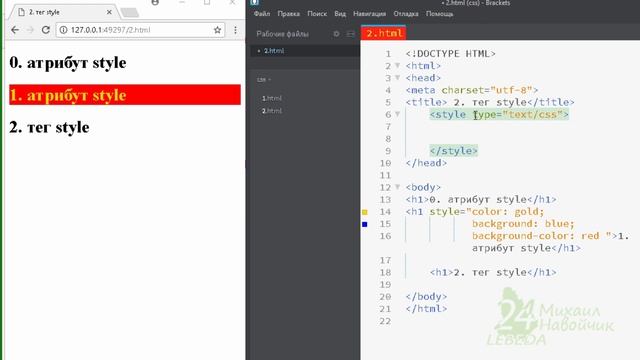Click the DOCTYPE HTML code on line 1
The height and width of the screenshot is (360, 640).
click(451, 53)
